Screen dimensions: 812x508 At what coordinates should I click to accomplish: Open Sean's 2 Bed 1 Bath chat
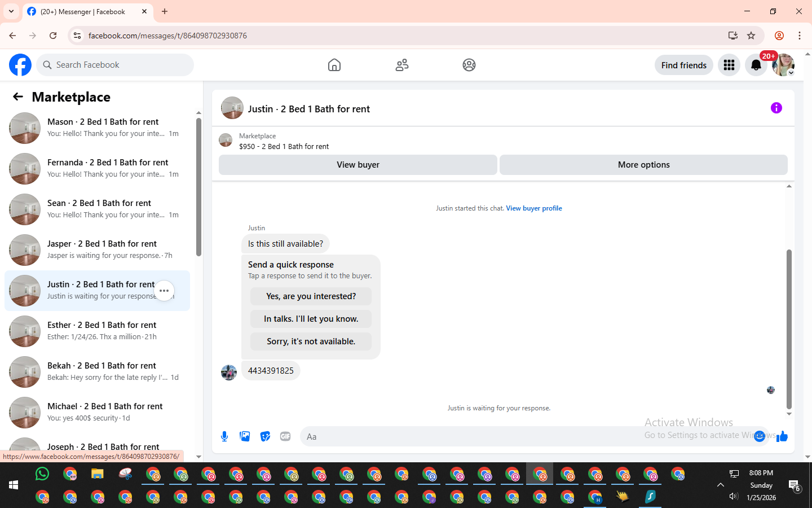coord(97,209)
